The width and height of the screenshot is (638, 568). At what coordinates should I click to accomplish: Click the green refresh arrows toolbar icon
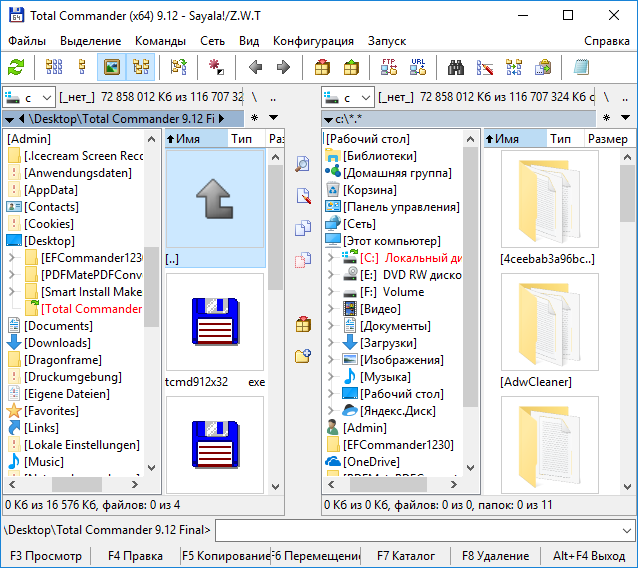16,67
